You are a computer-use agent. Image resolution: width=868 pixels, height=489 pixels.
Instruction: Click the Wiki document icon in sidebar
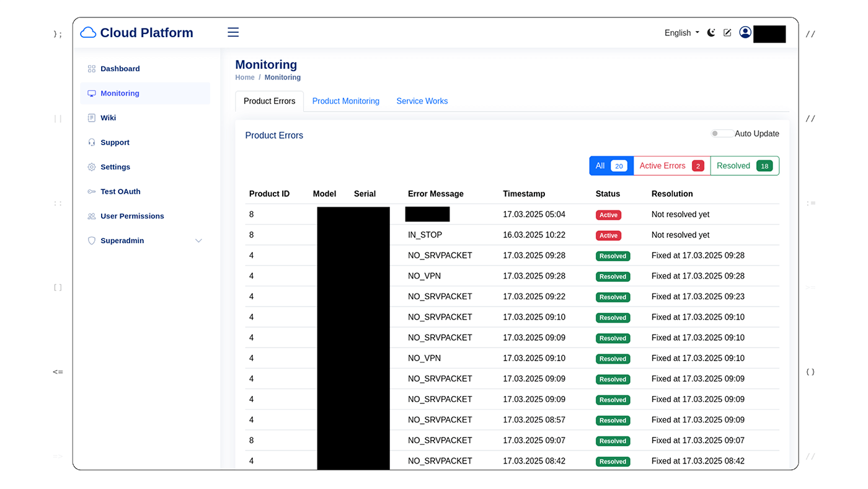pos(92,118)
